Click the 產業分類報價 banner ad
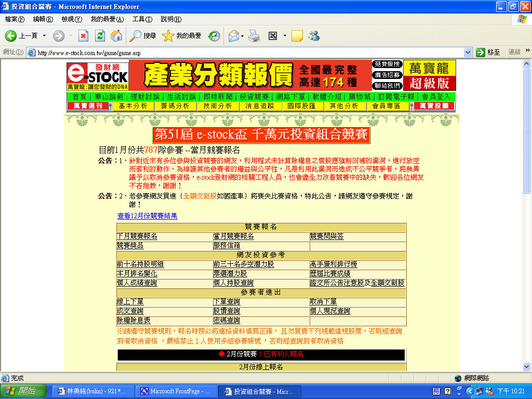The width and height of the screenshot is (532, 399). coord(250,76)
